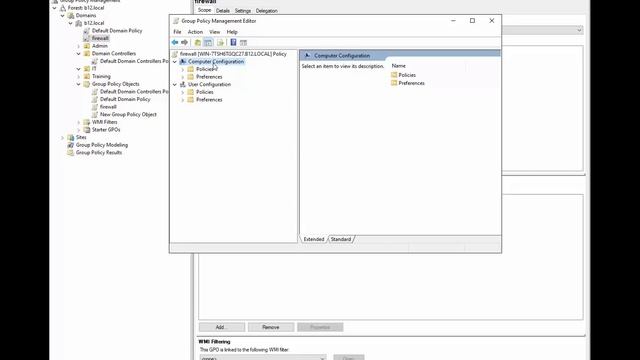640x360 pixels.
Task: Open the WMI filter combo box at the bottom
Action: (x=263, y=358)
